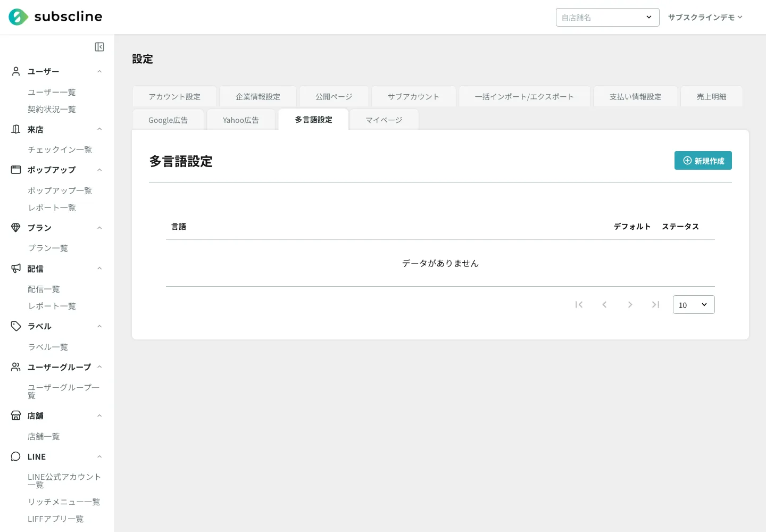Screen dimensions: 766x532
Task: Open the 公開ページ tab
Action: [x=334, y=96]
